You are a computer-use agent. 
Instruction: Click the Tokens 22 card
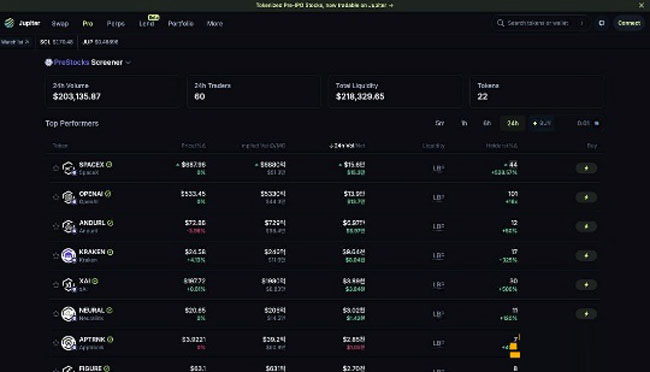coord(536,92)
